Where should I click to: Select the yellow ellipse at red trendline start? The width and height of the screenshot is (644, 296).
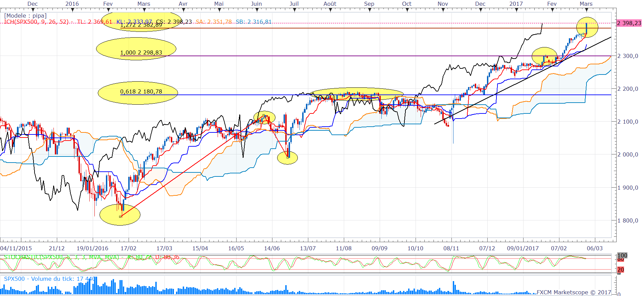click(120, 215)
